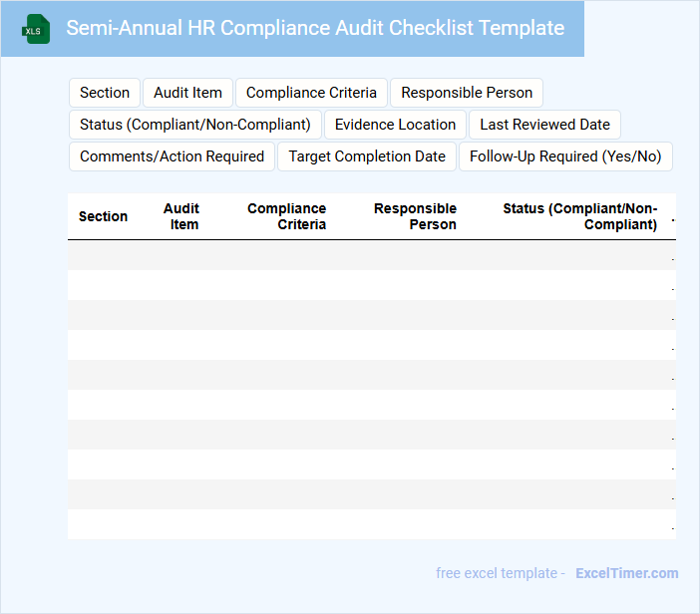Viewport: 700px width, 614px height.
Task: Select the Comments/Action Required tag
Action: pyautogui.click(x=172, y=156)
